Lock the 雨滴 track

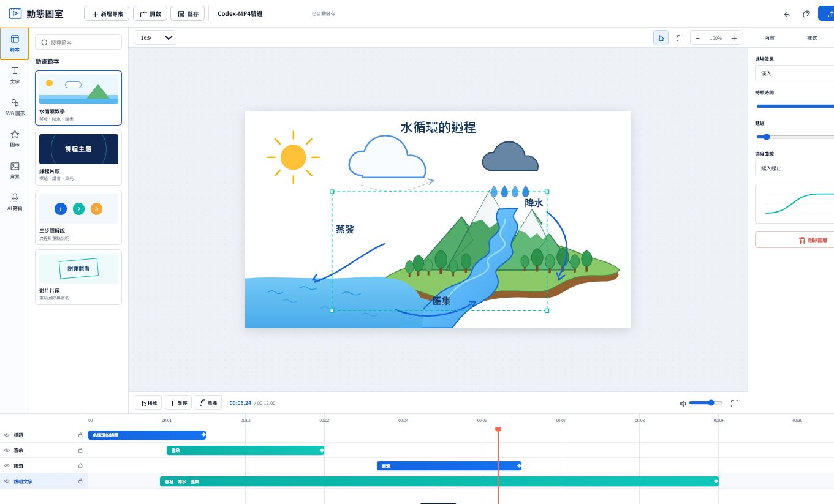(80, 465)
